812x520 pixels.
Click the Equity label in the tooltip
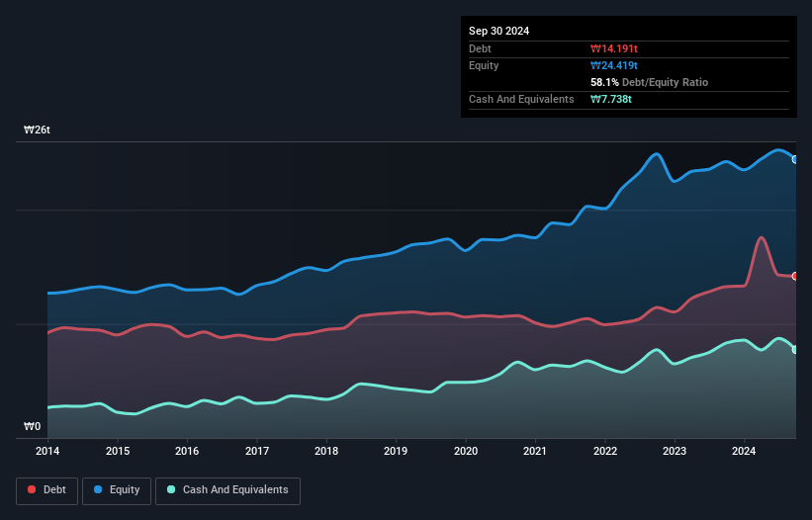click(484, 65)
